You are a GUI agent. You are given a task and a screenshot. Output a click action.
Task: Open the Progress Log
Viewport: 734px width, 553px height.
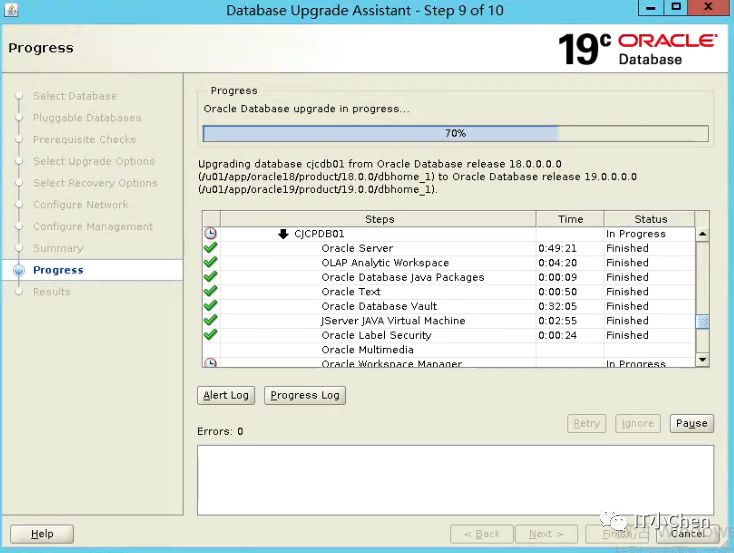[x=305, y=395]
